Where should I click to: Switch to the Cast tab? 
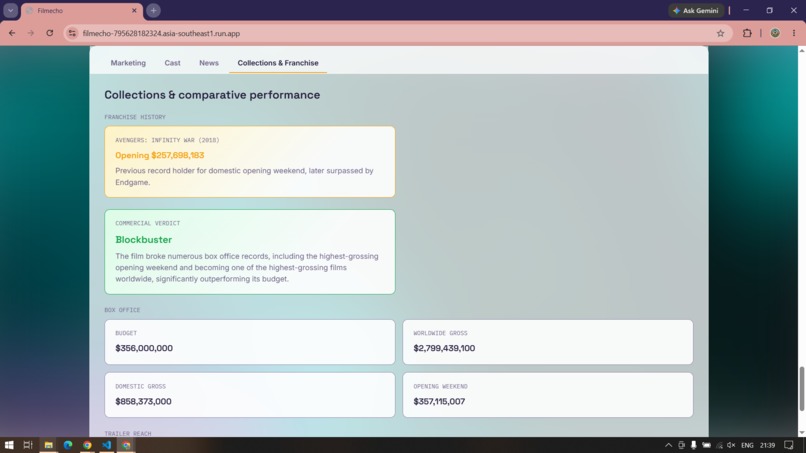click(172, 63)
